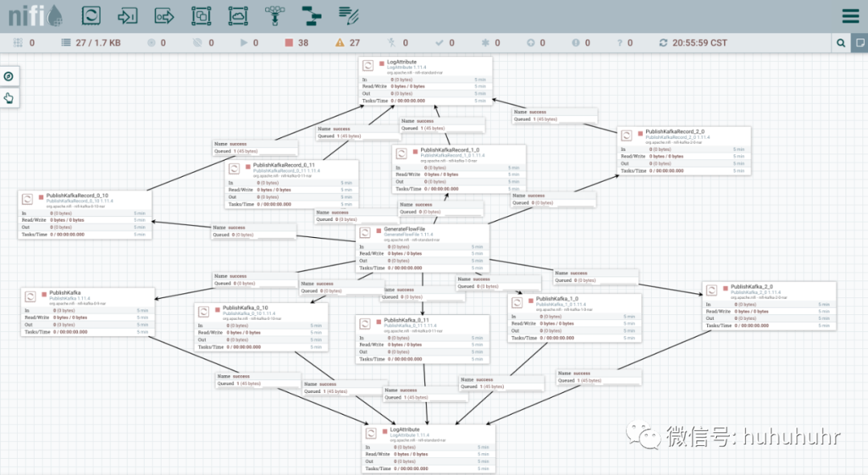Viewport: 868px width, 475px height.
Task: Select the PublishKafka processor
Action: coord(88,312)
